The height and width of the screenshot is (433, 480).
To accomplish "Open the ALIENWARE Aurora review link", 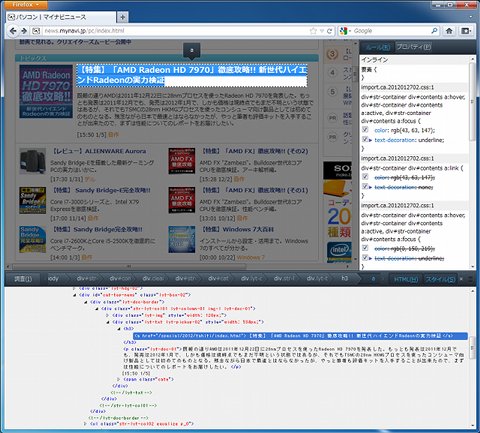I will pyautogui.click(x=98, y=151).
